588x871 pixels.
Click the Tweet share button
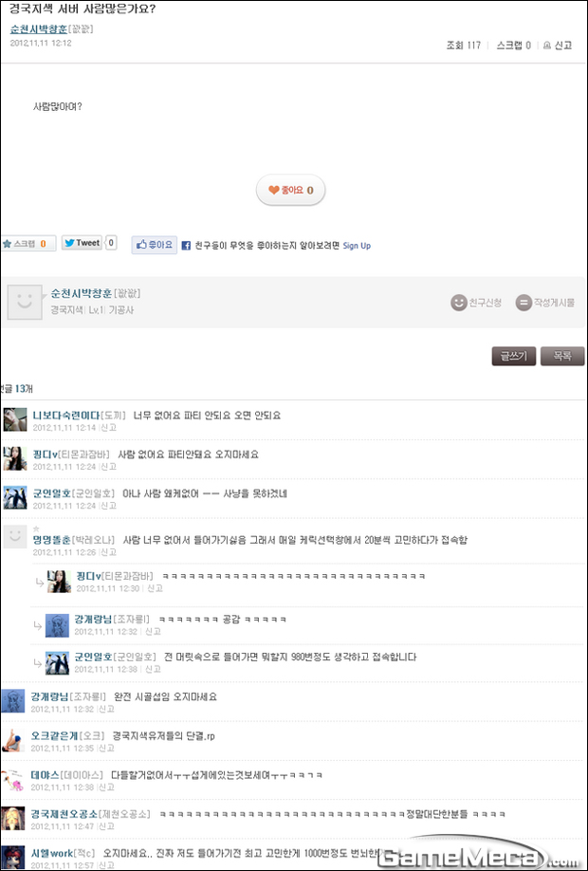tap(82, 243)
